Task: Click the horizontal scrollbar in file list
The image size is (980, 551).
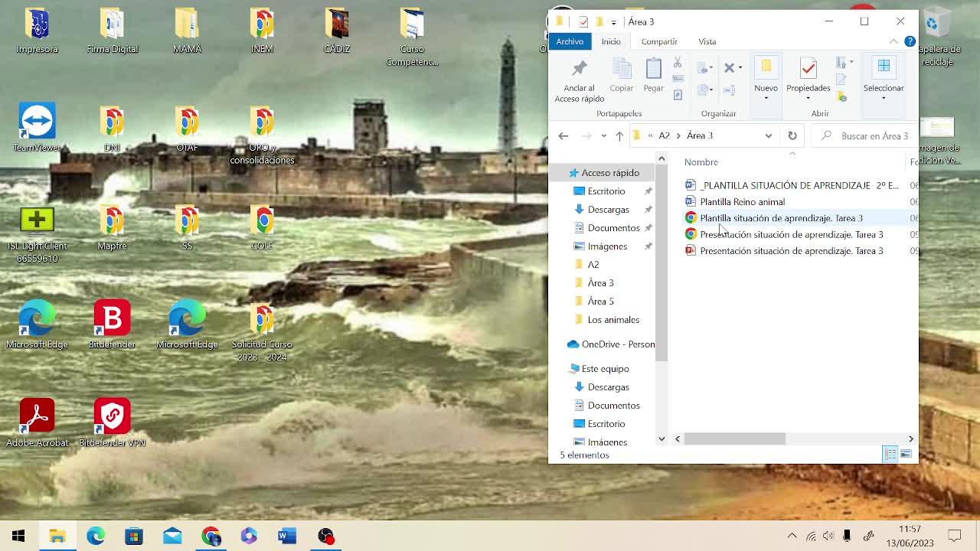Action: click(x=734, y=439)
